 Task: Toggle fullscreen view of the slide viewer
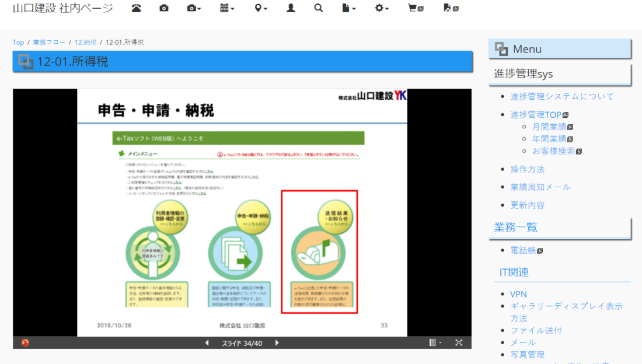[459, 343]
